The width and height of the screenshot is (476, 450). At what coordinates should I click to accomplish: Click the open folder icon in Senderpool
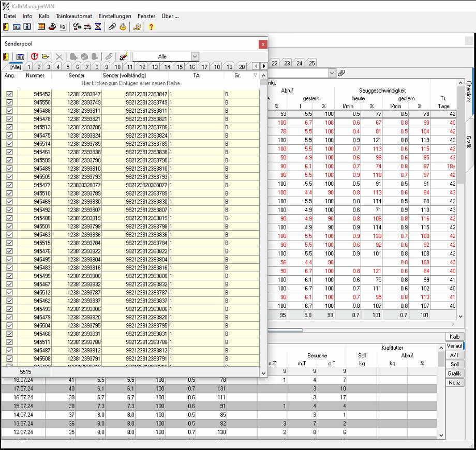click(46, 57)
